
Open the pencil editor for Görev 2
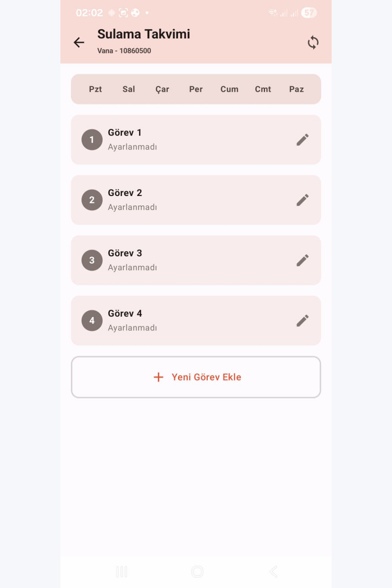pos(303,200)
